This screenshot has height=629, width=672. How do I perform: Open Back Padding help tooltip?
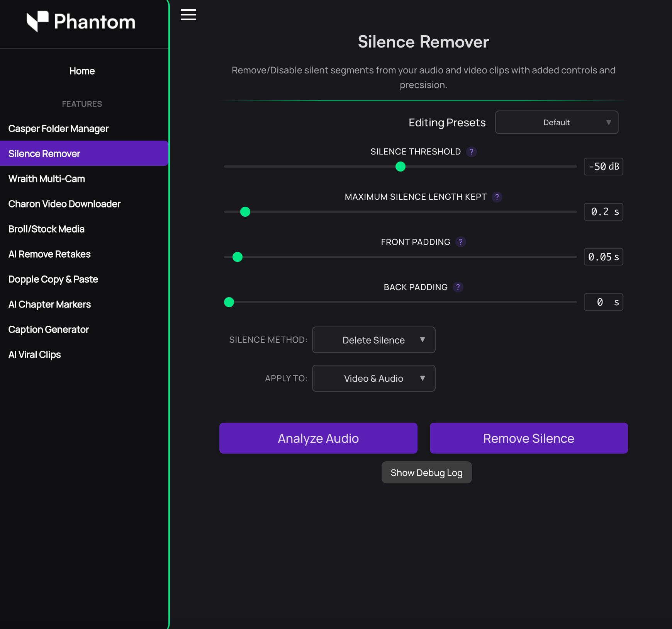458,287
